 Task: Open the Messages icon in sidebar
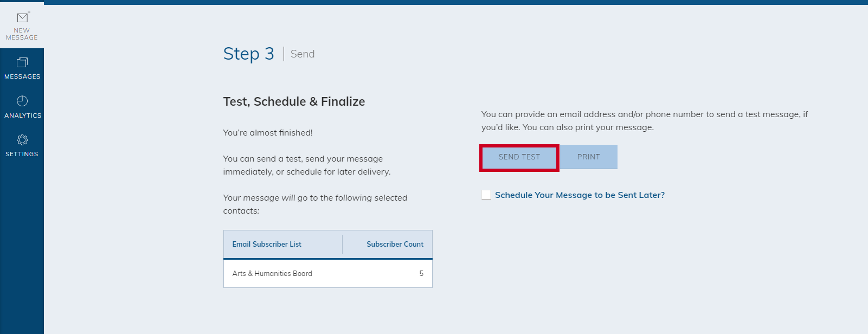(22, 62)
